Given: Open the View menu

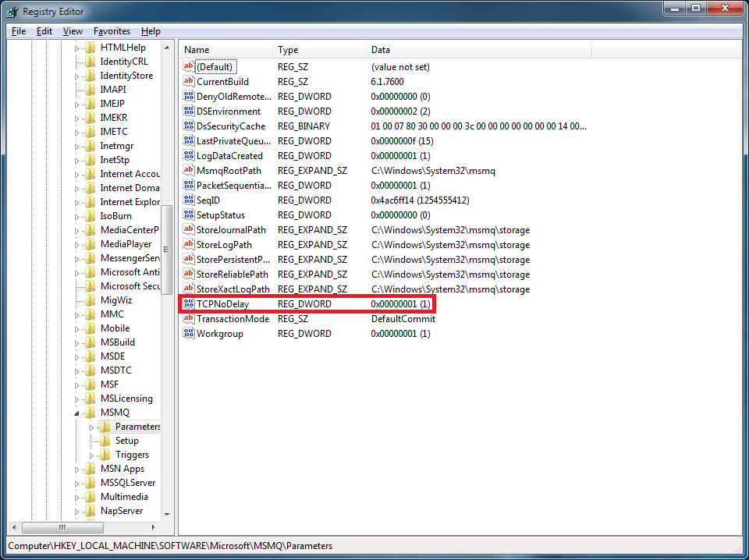Looking at the screenshot, I should (x=73, y=31).
